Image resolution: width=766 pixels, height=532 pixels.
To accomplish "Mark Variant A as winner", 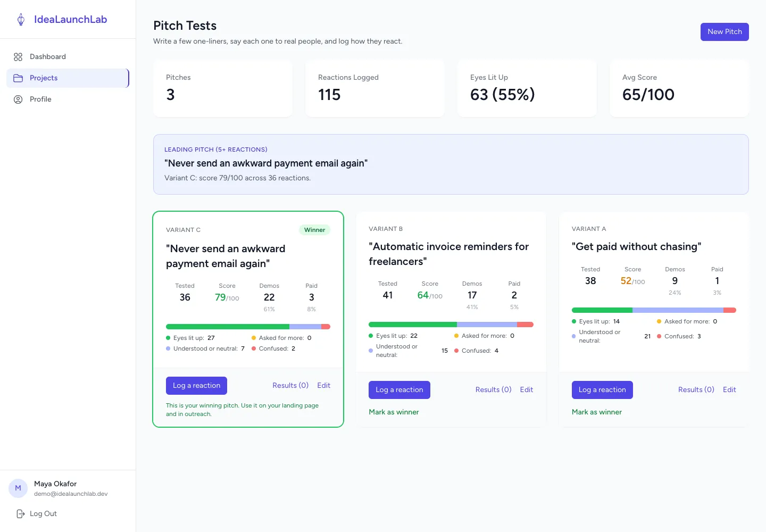I will tap(597, 412).
